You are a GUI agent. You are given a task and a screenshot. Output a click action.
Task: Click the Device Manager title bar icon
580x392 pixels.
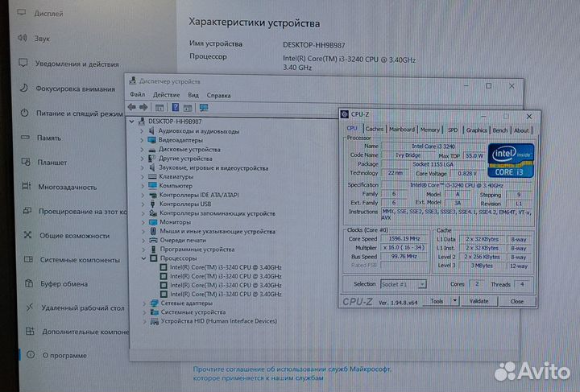[132, 81]
